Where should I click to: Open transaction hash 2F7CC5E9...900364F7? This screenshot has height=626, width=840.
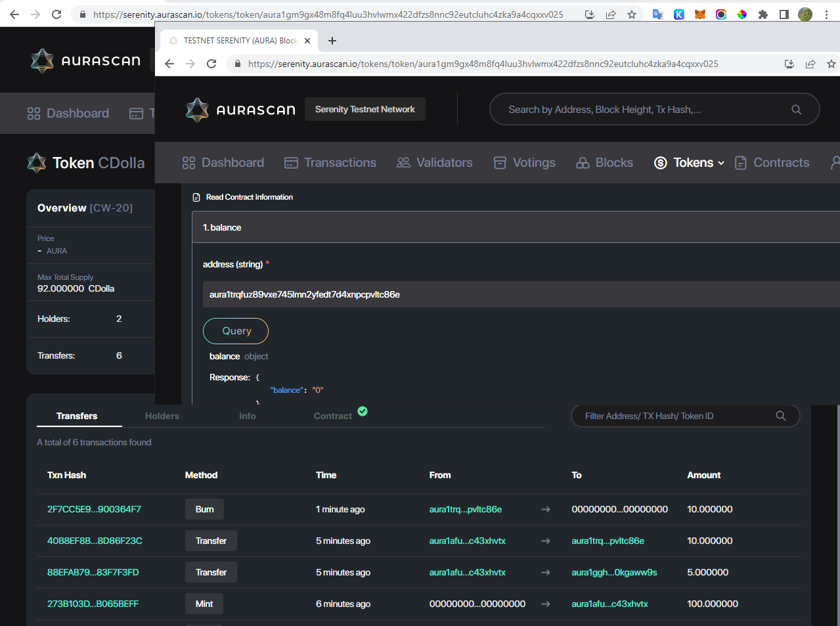tap(94, 509)
